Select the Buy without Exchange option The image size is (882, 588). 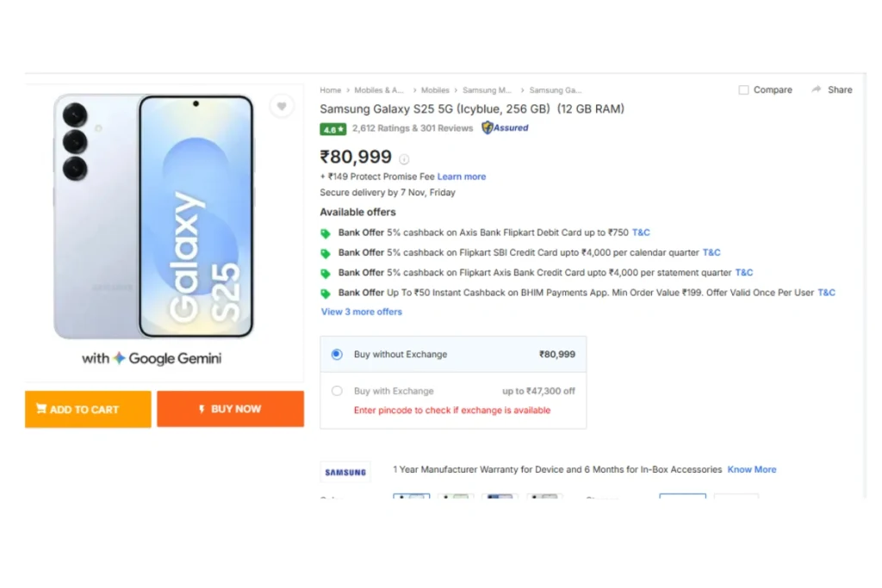point(337,354)
